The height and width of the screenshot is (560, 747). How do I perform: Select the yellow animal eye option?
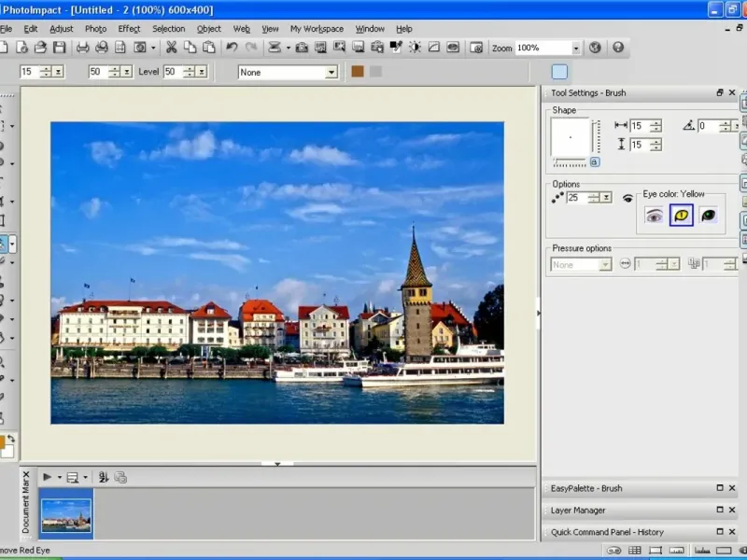point(682,216)
